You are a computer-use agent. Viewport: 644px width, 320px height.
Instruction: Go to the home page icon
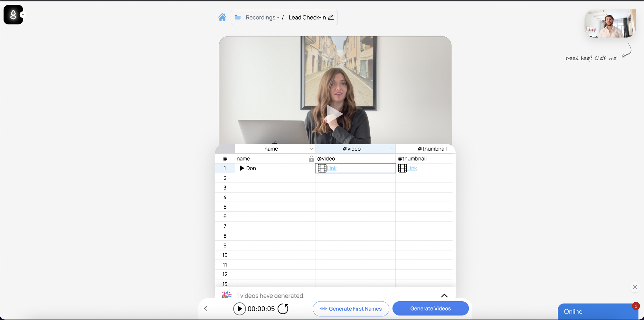222,17
